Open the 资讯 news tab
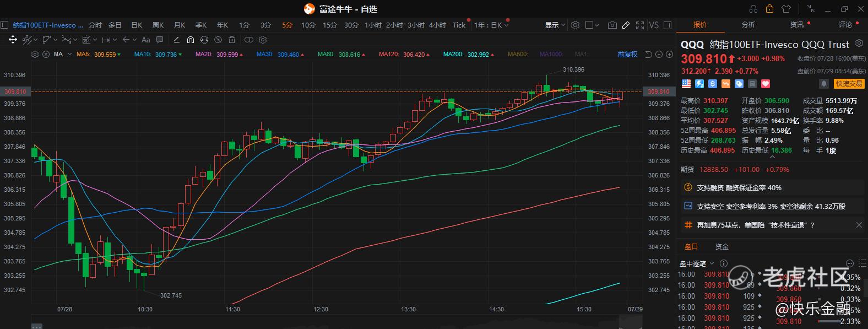 click(797, 24)
